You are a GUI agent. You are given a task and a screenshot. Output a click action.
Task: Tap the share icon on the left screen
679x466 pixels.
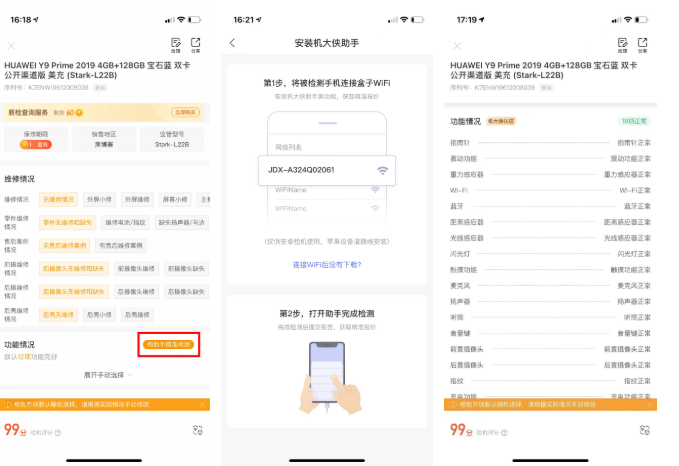196,45
